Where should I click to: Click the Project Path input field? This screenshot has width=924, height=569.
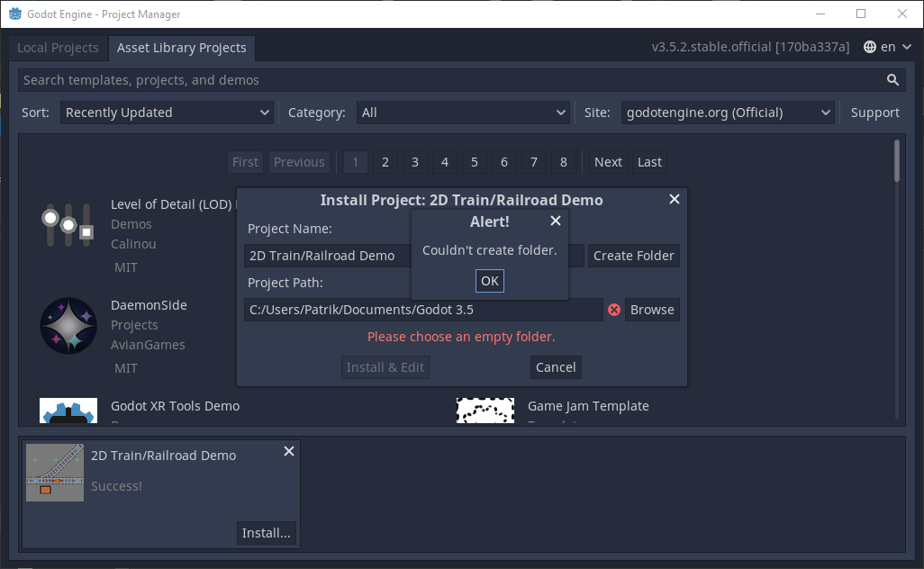[423, 310]
